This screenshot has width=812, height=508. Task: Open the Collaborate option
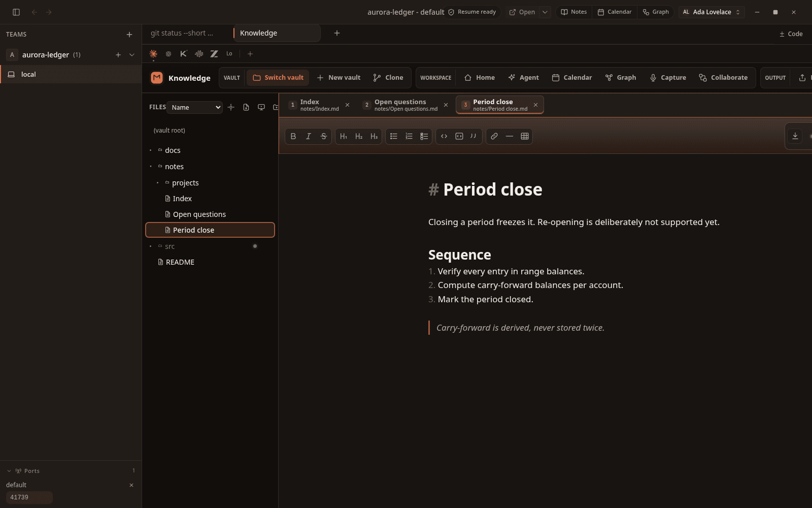coord(723,78)
